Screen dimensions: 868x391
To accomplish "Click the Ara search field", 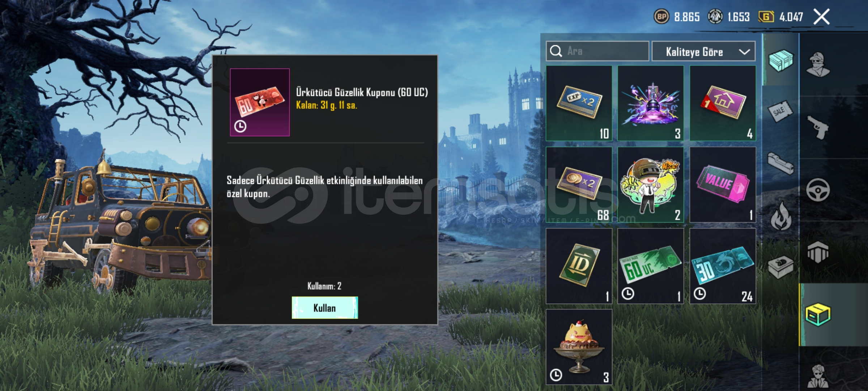I will pos(597,51).
